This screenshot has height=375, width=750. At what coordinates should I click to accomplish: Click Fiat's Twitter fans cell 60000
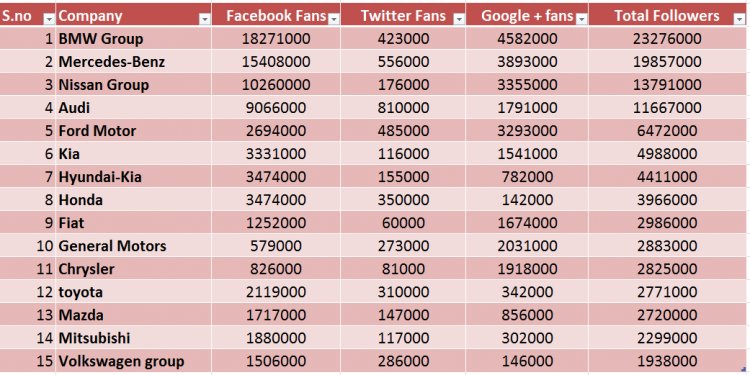tap(403, 223)
